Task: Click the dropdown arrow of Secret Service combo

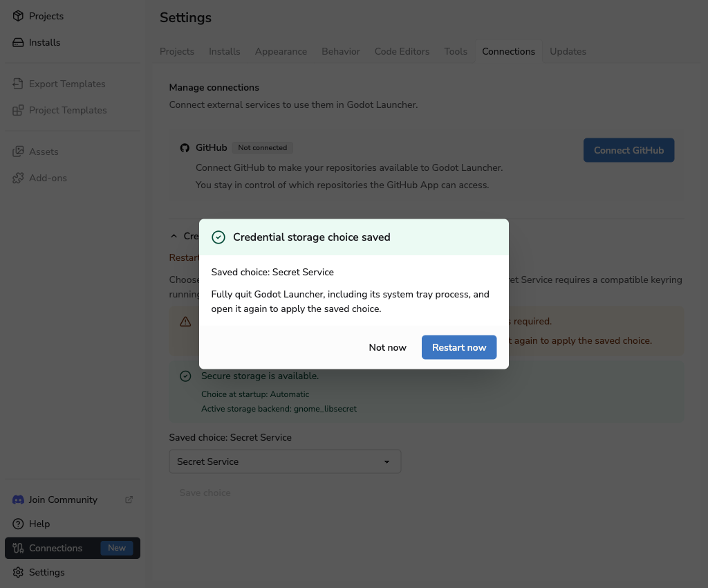Action: [x=386, y=461]
